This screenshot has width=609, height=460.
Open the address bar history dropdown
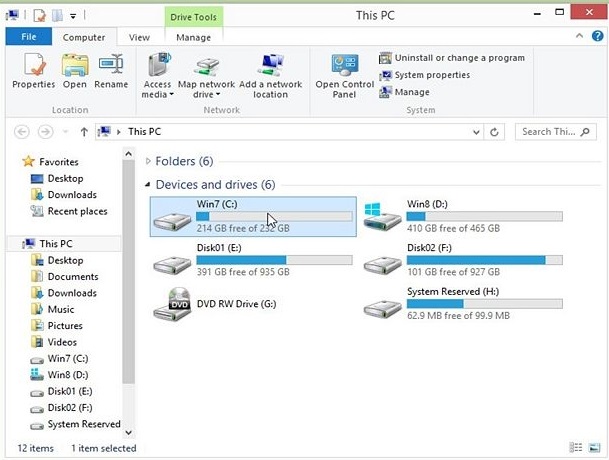(476, 132)
